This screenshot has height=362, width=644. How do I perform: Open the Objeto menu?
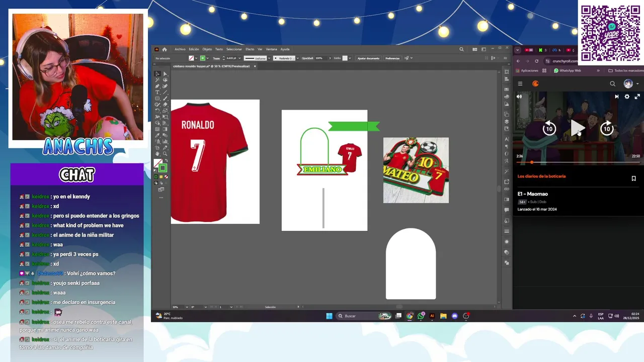(x=207, y=49)
